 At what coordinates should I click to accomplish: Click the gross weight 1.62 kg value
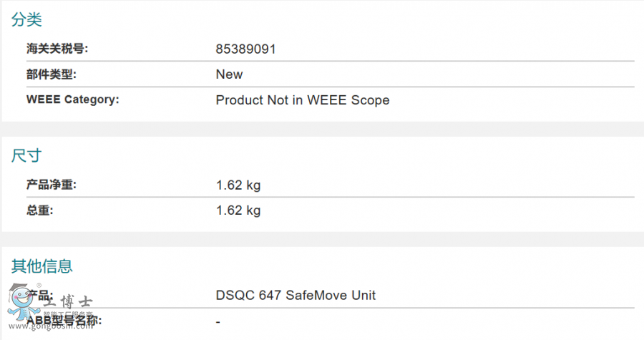point(238,210)
